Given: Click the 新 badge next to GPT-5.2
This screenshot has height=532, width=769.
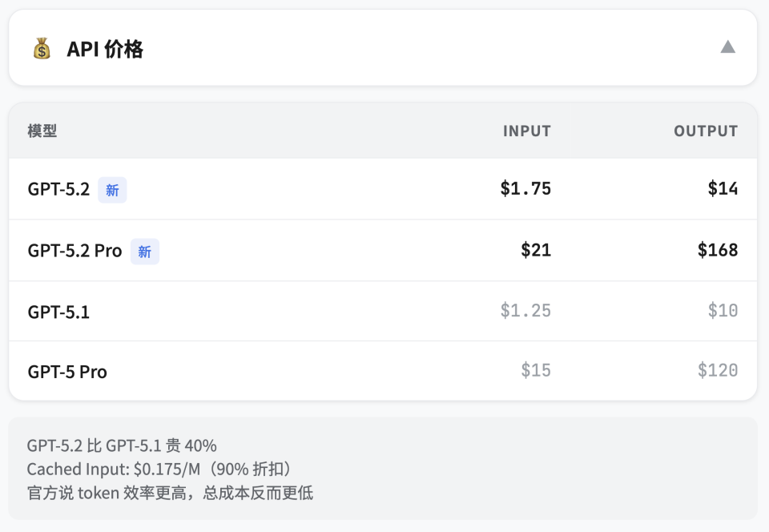Looking at the screenshot, I should coord(112,190).
